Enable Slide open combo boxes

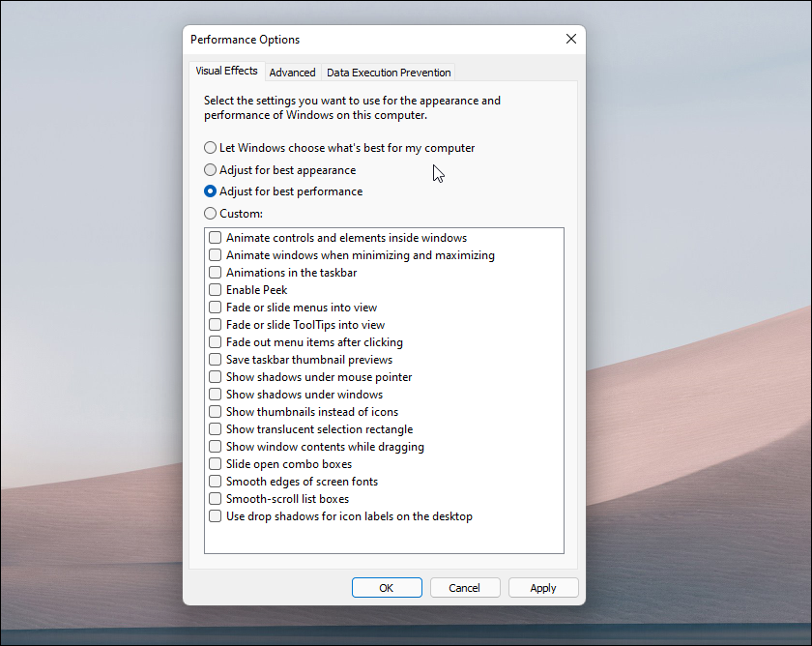click(x=215, y=463)
